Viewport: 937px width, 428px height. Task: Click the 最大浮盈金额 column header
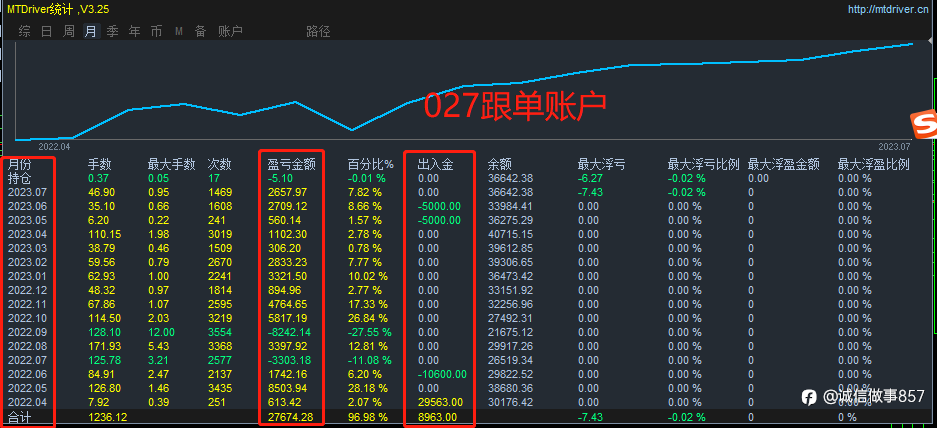pos(783,164)
